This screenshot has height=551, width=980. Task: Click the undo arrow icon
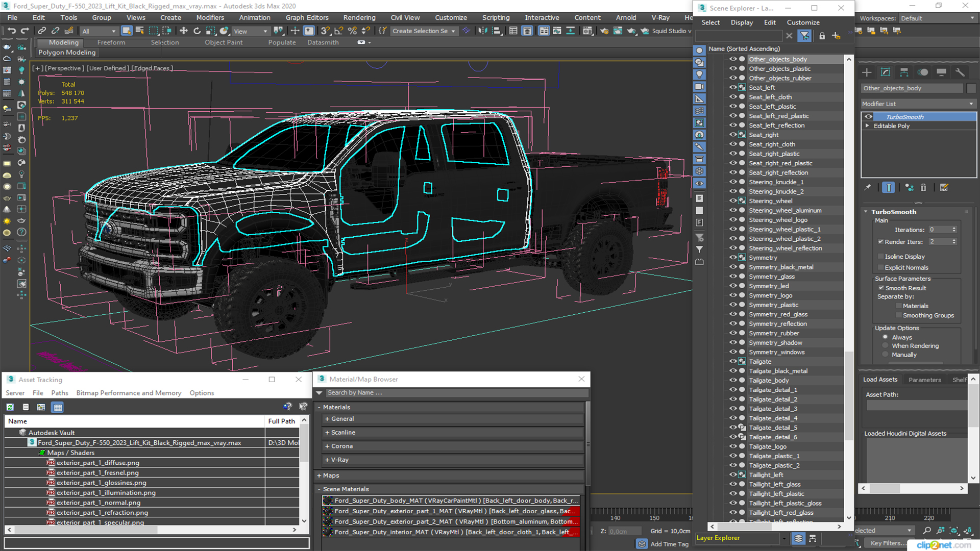click(11, 31)
